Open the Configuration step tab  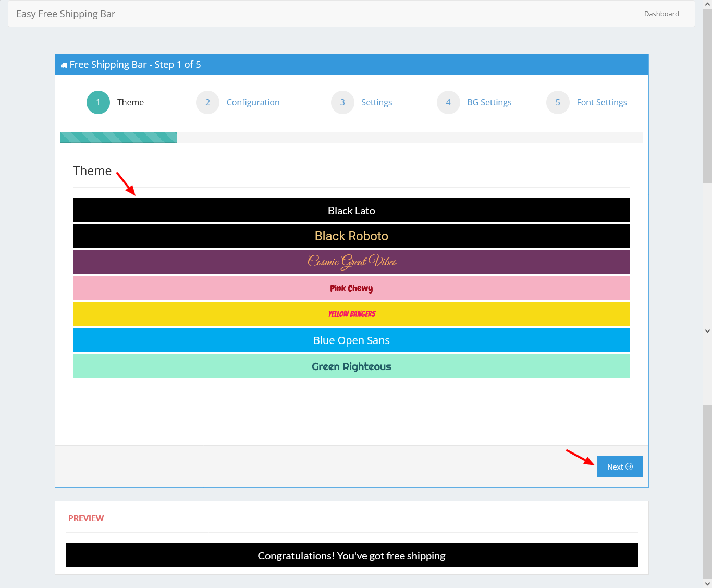pyautogui.click(x=253, y=102)
